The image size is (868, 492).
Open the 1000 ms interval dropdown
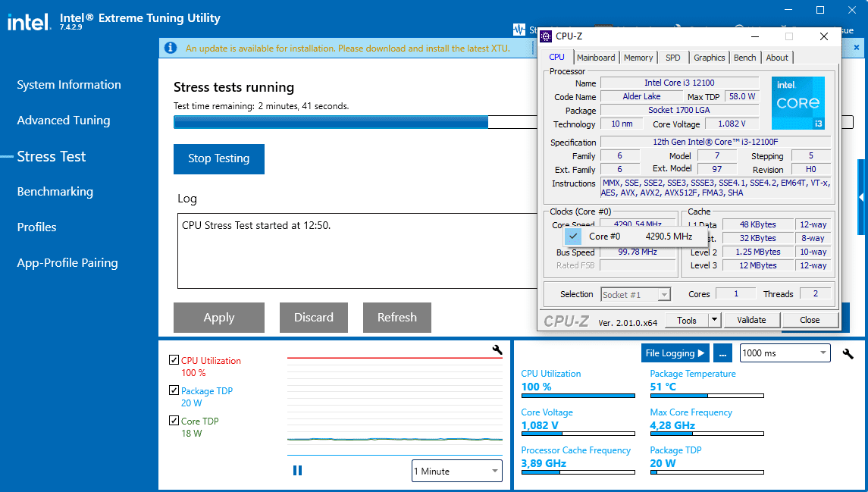click(x=785, y=353)
